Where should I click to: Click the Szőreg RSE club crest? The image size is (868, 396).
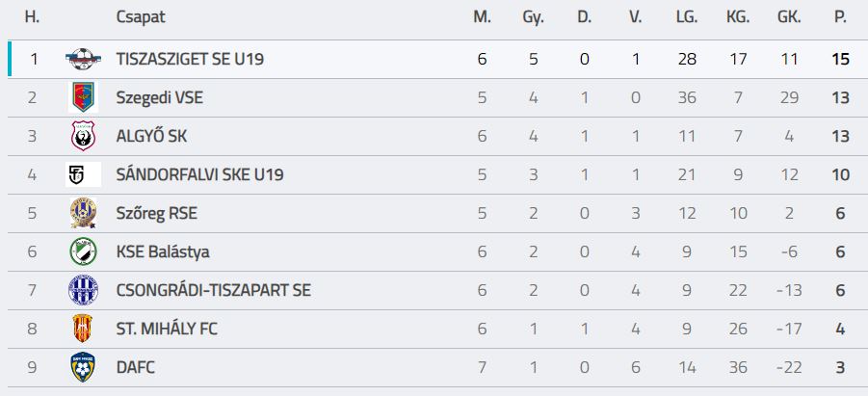pos(83,213)
